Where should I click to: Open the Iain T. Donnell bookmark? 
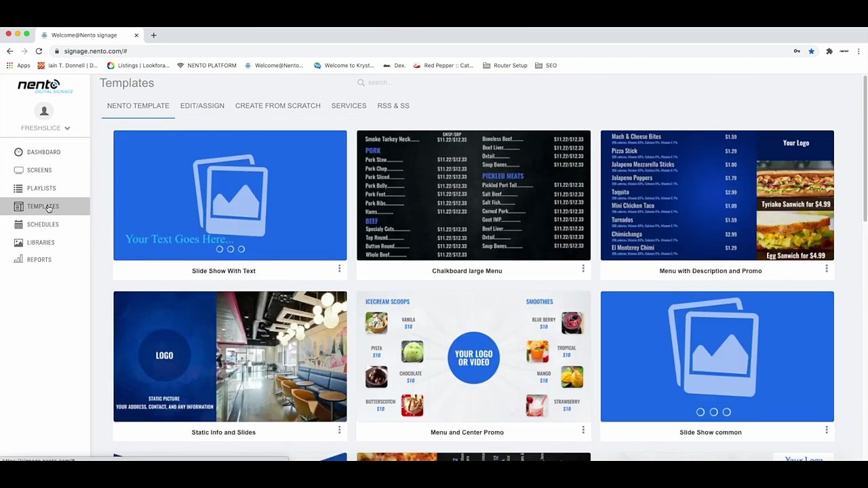coord(68,66)
